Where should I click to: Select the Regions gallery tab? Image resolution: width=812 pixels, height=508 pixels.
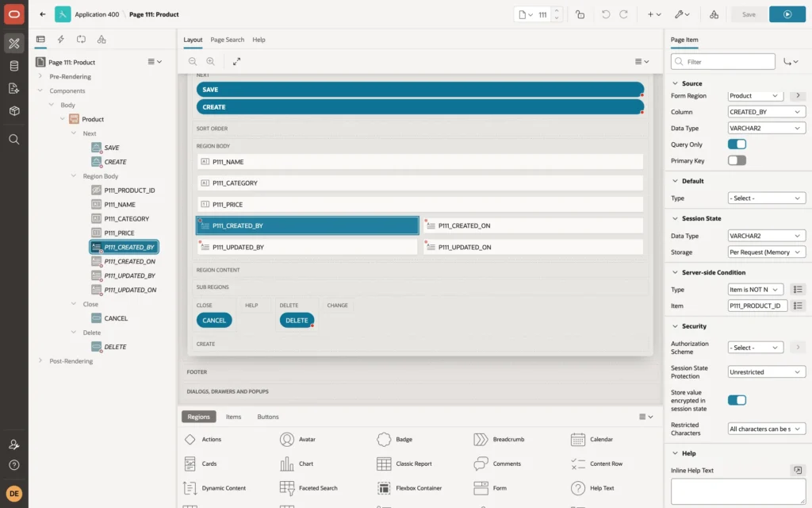(198, 417)
